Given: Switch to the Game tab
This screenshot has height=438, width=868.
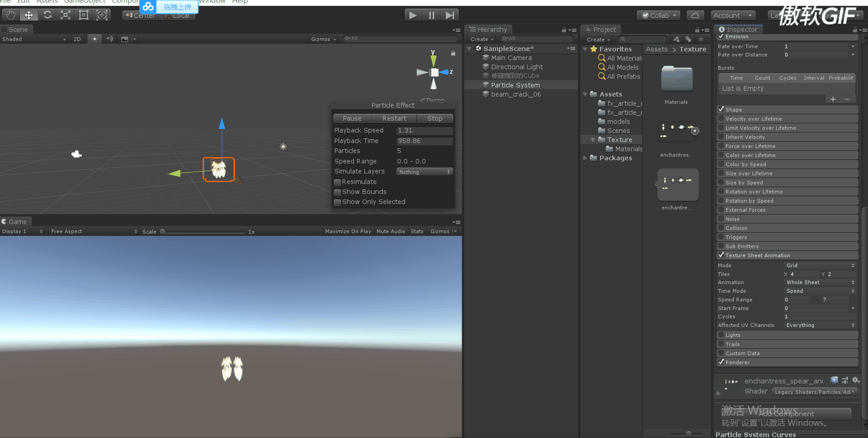Looking at the screenshot, I should 16,222.
